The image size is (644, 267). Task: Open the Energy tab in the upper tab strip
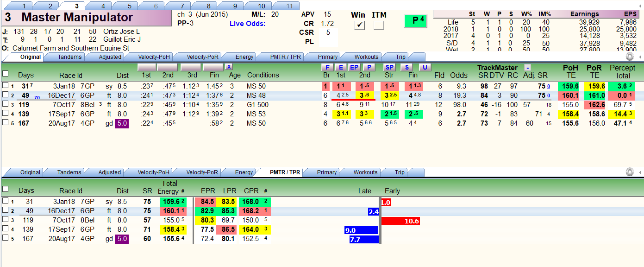coord(244,57)
